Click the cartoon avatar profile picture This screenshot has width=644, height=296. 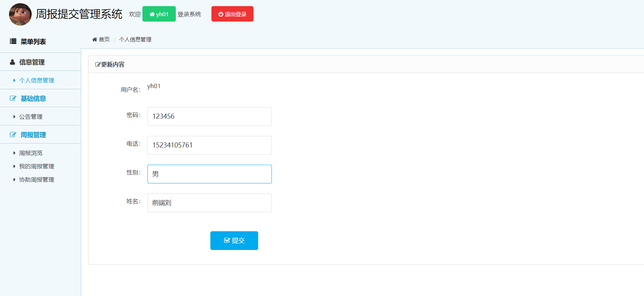click(x=20, y=14)
